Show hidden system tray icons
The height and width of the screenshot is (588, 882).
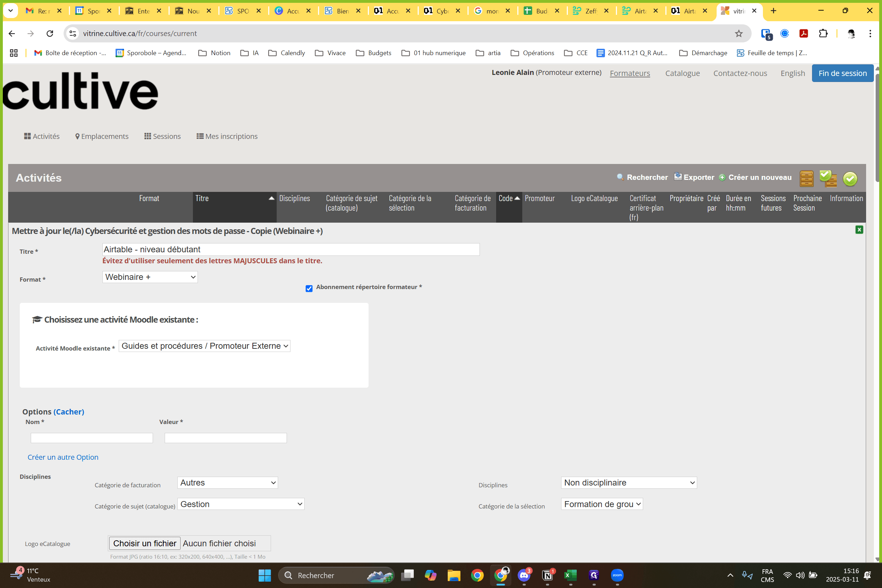click(730, 575)
